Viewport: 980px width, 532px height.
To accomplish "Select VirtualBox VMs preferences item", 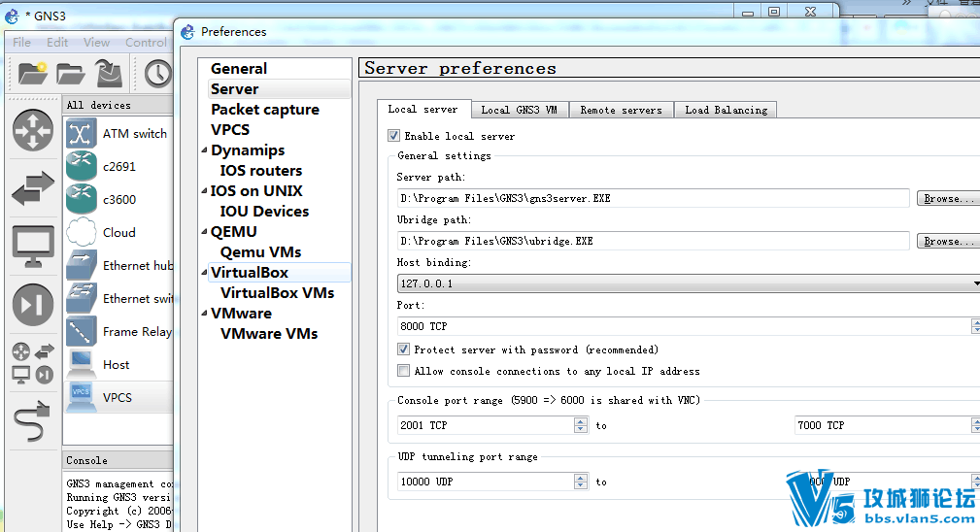I will (x=278, y=293).
